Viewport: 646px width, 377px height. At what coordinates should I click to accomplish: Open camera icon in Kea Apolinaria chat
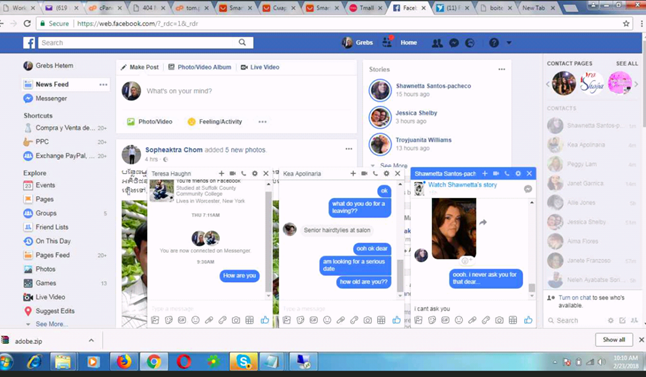367,320
